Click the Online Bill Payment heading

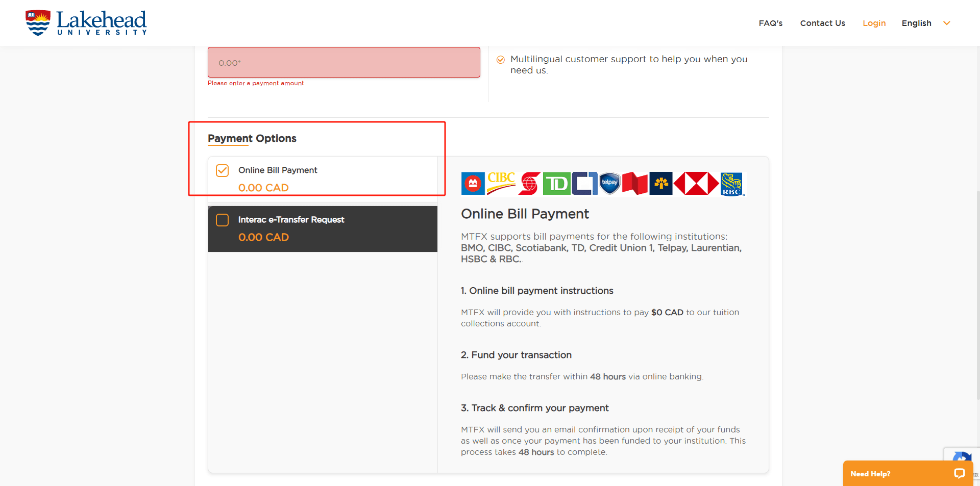(525, 214)
